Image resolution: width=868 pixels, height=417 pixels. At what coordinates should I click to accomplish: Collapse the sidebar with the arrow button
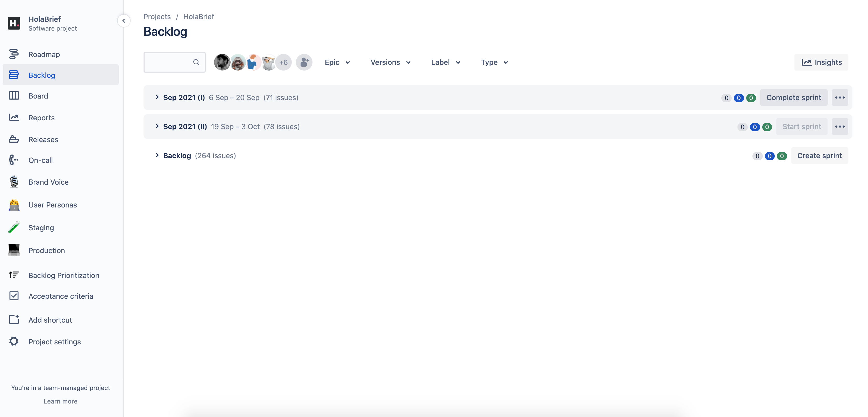click(124, 21)
